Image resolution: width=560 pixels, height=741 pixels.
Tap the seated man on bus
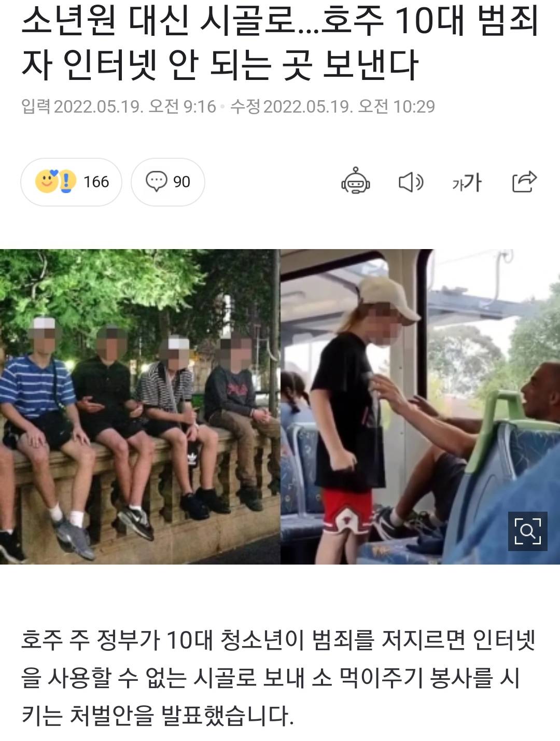pos(467,441)
